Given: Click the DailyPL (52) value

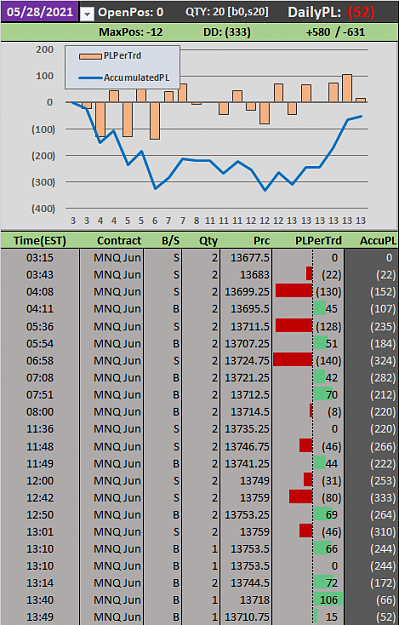Looking at the screenshot, I should click(360, 12).
